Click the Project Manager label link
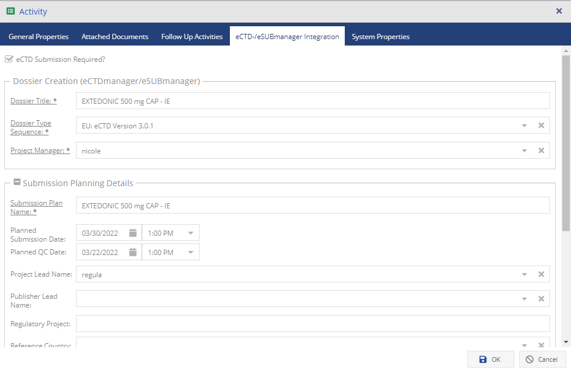 40,150
